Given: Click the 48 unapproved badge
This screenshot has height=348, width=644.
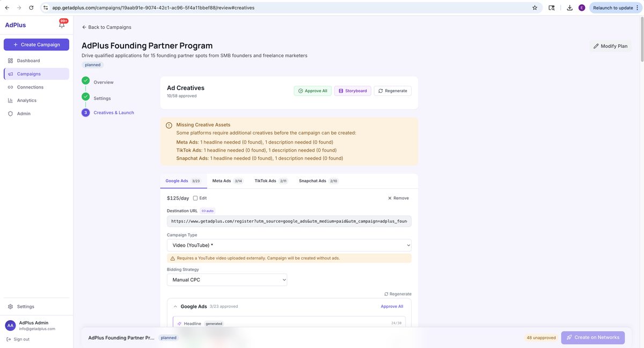Looking at the screenshot, I should [x=541, y=338].
